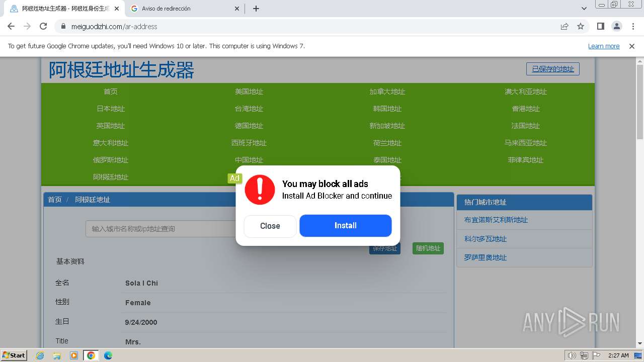The height and width of the screenshot is (362, 644).
Task: Open 马来西亚地址 menu item
Action: click(526, 143)
